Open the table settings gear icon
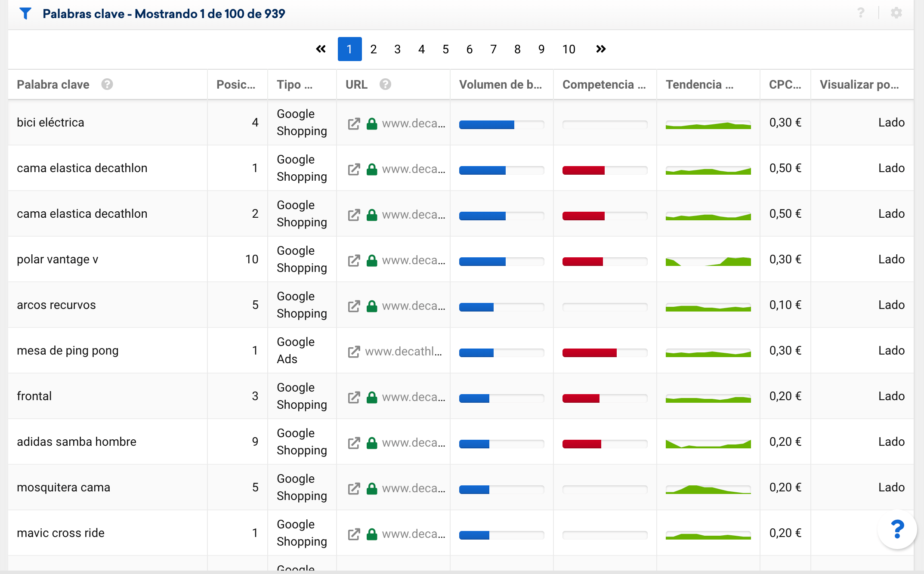 896,13
